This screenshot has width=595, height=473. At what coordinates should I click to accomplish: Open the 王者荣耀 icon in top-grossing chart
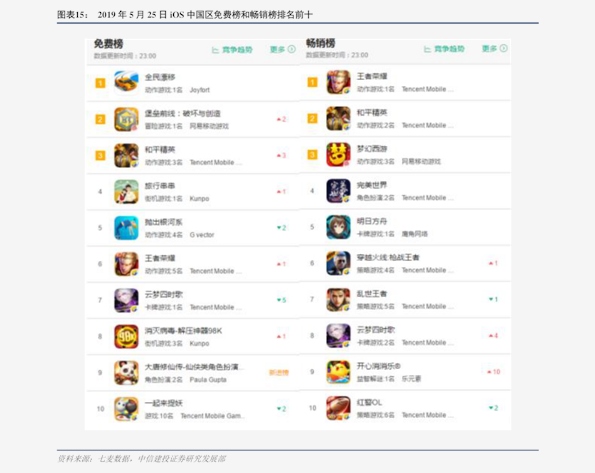[x=338, y=82]
